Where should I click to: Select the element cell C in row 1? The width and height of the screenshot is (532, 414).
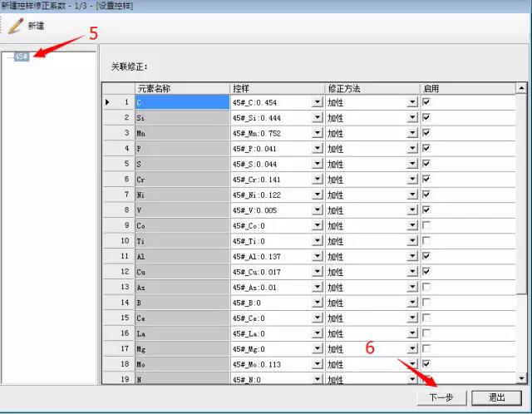(181, 102)
